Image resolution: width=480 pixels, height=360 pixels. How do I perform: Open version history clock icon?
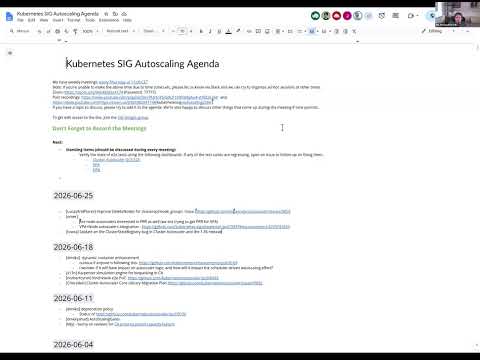(x=382, y=16)
